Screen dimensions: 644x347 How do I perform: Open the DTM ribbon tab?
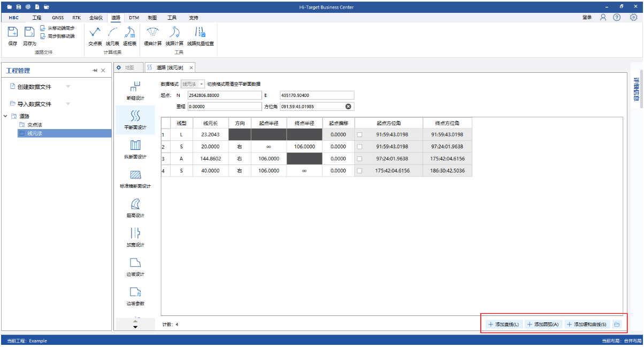[x=134, y=18]
